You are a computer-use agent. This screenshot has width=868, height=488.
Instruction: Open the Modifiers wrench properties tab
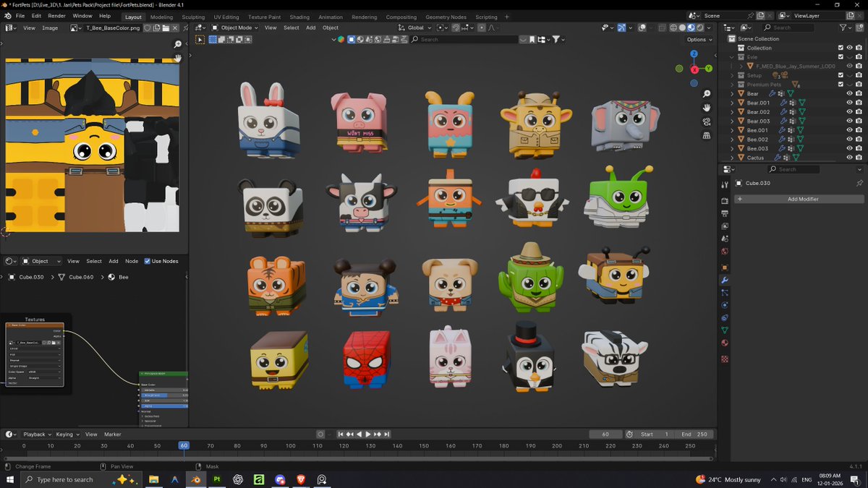725,280
